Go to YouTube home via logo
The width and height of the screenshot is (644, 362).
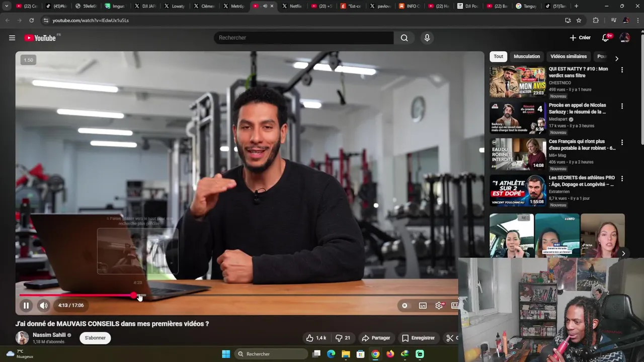tap(40, 38)
